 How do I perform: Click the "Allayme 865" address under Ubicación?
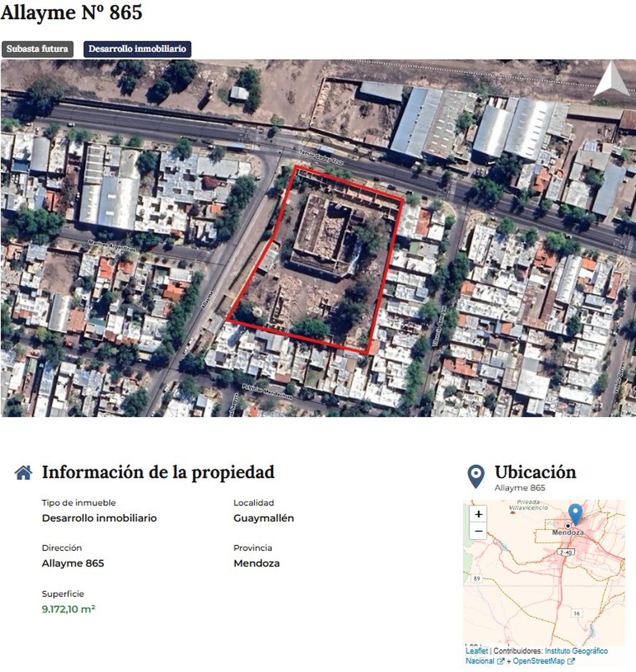(520, 488)
